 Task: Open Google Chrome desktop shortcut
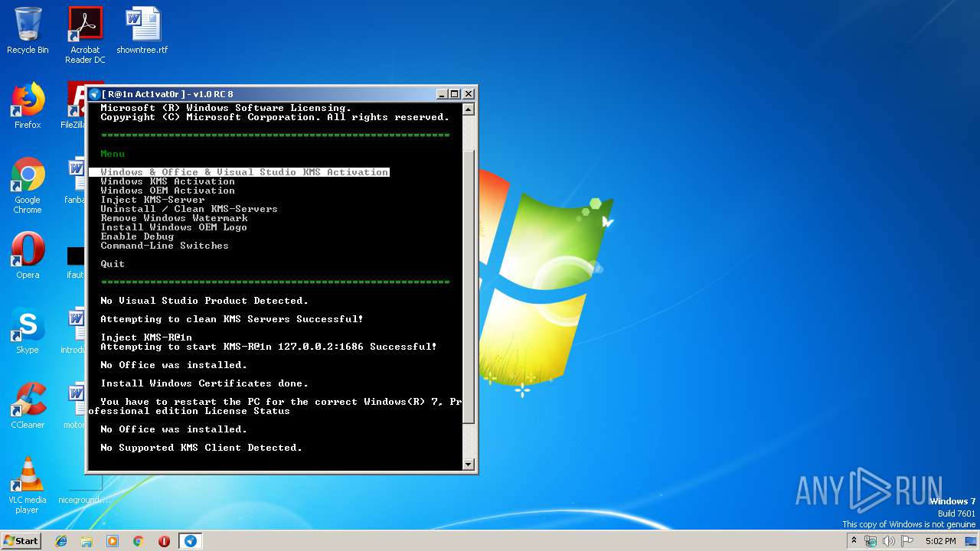(x=28, y=185)
